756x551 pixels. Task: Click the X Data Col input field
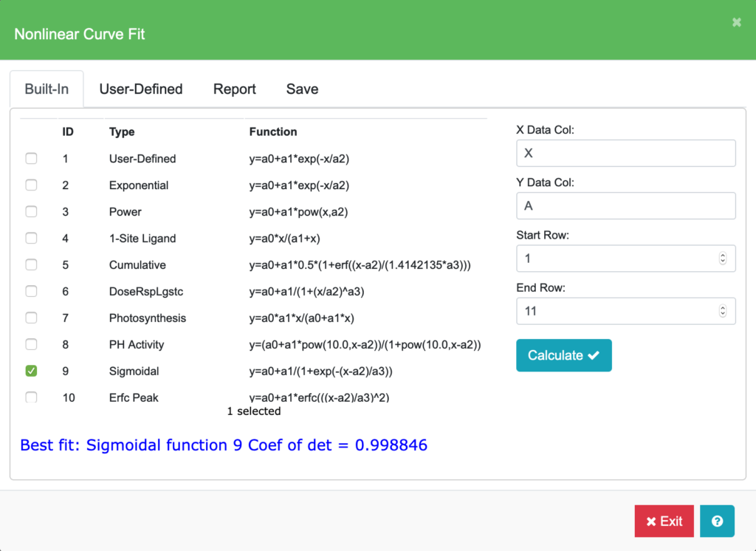[x=625, y=154]
